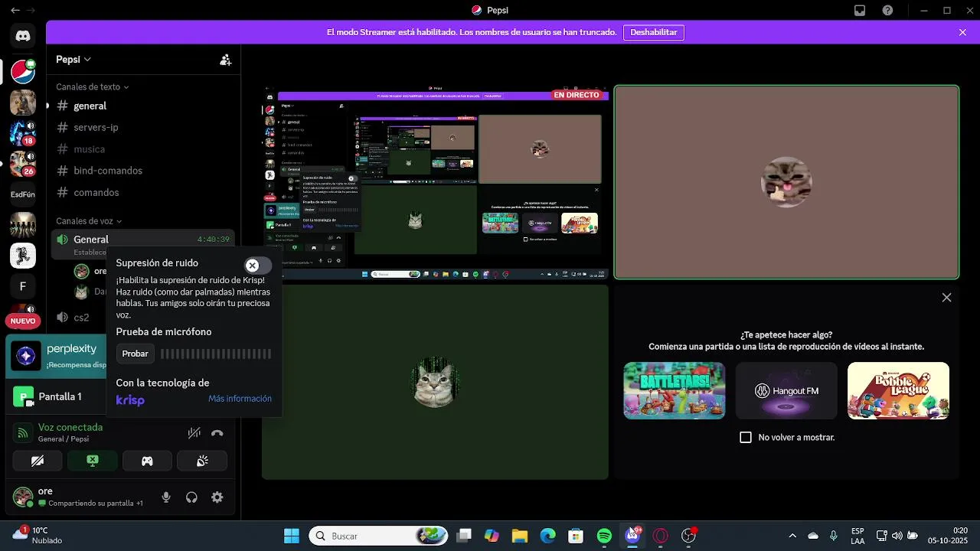The image size is (980, 551).
Task: Open the perplexity quest banner
Action: [x=56, y=357]
